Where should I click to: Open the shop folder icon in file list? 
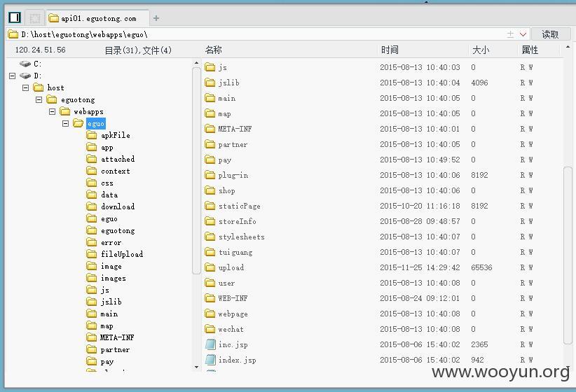point(210,190)
